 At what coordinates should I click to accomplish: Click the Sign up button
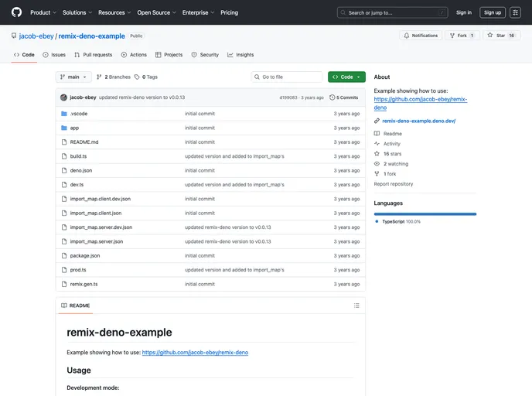point(493,12)
